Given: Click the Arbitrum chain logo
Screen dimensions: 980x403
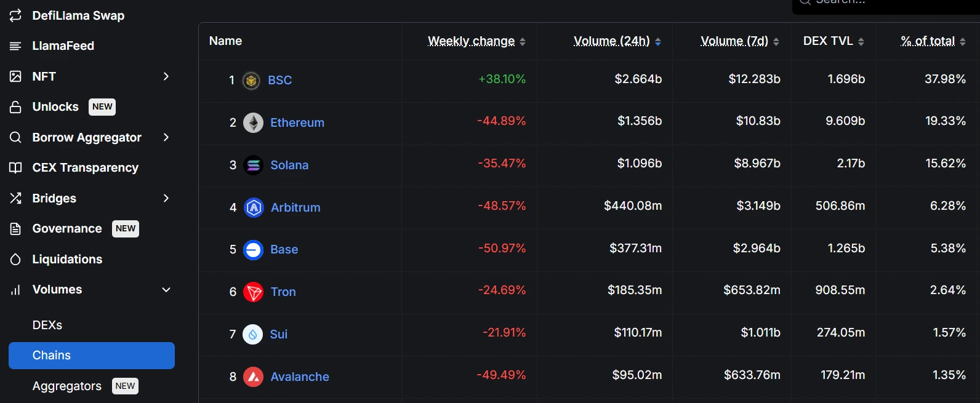Looking at the screenshot, I should click(x=254, y=208).
